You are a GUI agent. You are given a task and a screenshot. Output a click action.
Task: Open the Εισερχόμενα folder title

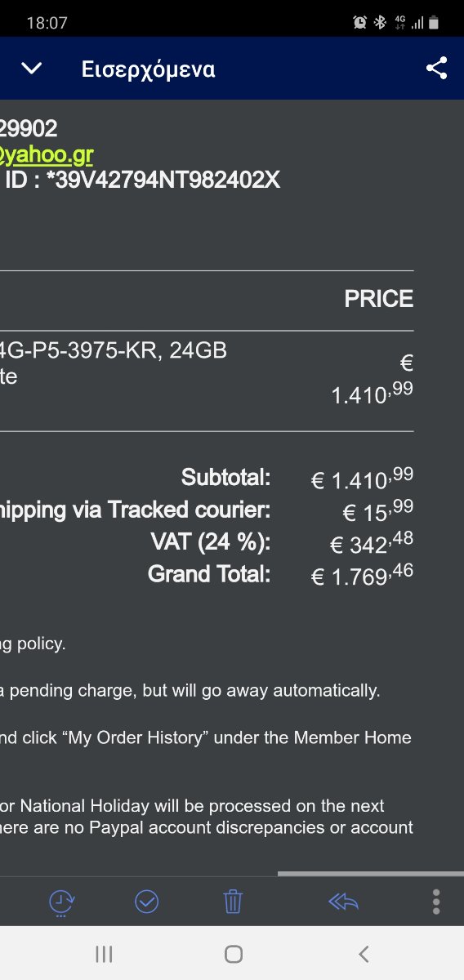[x=148, y=69]
